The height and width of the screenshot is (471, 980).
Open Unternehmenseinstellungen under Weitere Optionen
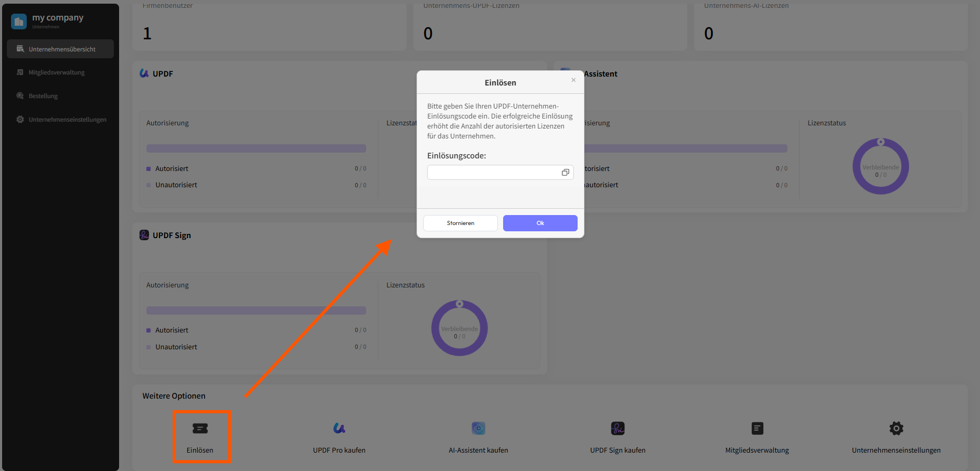[x=897, y=450]
